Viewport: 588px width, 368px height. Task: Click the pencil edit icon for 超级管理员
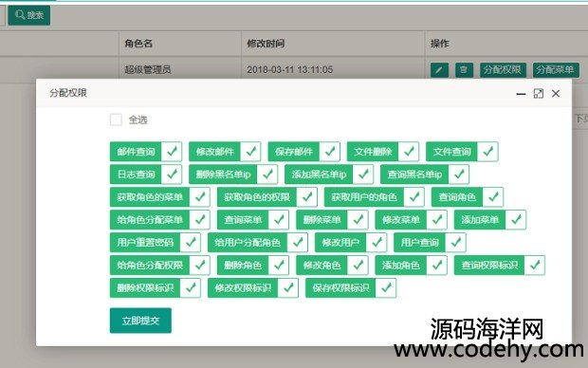coord(439,70)
